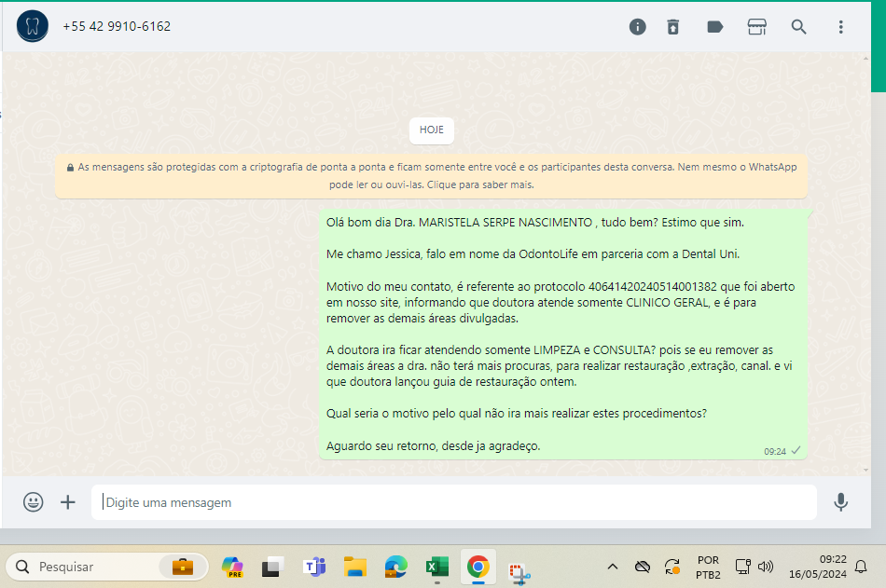Click the briefcase icon in taskbar search
Viewport: 886px width, 588px height.
pos(183,567)
